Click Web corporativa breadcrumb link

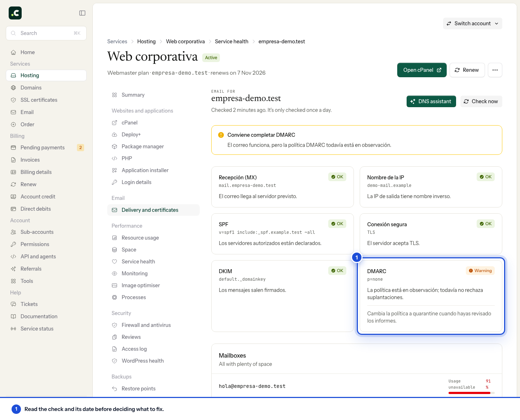pyautogui.click(x=185, y=41)
